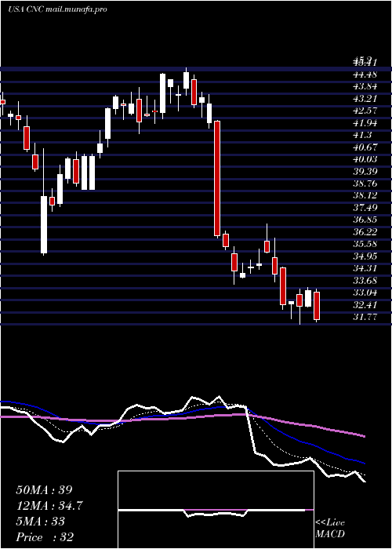Viewport: 392px width, 549px height.
Task: Click the '12MA : 34.7' readout
Action: click(x=49, y=506)
